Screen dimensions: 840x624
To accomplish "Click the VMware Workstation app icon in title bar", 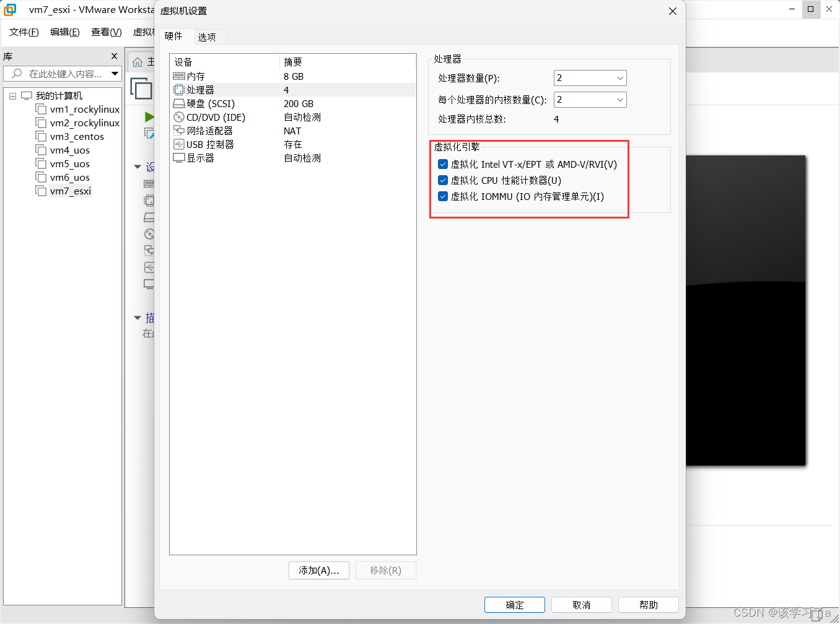I will pos(10,9).
